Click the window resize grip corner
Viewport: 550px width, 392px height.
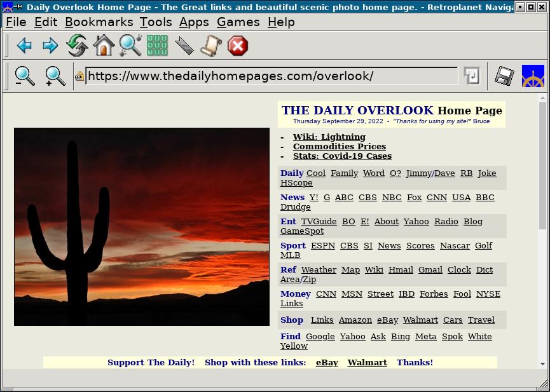[545, 384]
